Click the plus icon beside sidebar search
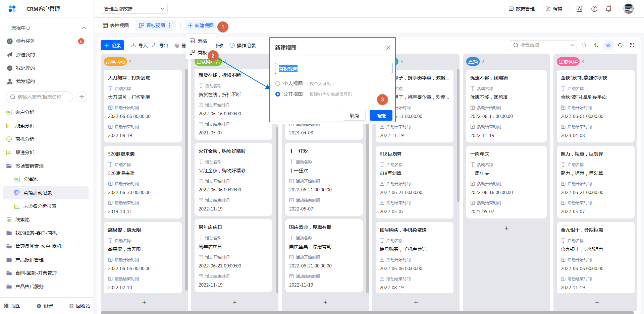This screenshot has width=644, height=314. [82, 97]
